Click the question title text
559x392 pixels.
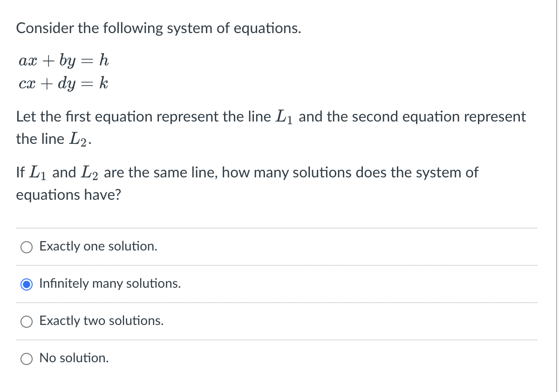160,28
